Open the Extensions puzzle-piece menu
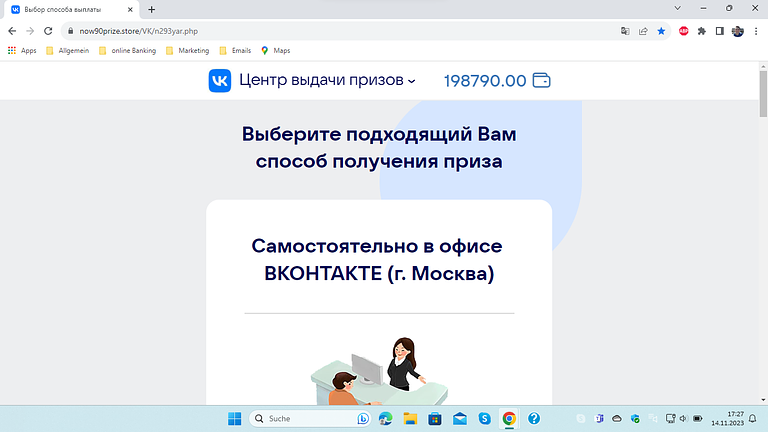Screen dimensions: 768x432 (x=702, y=31)
